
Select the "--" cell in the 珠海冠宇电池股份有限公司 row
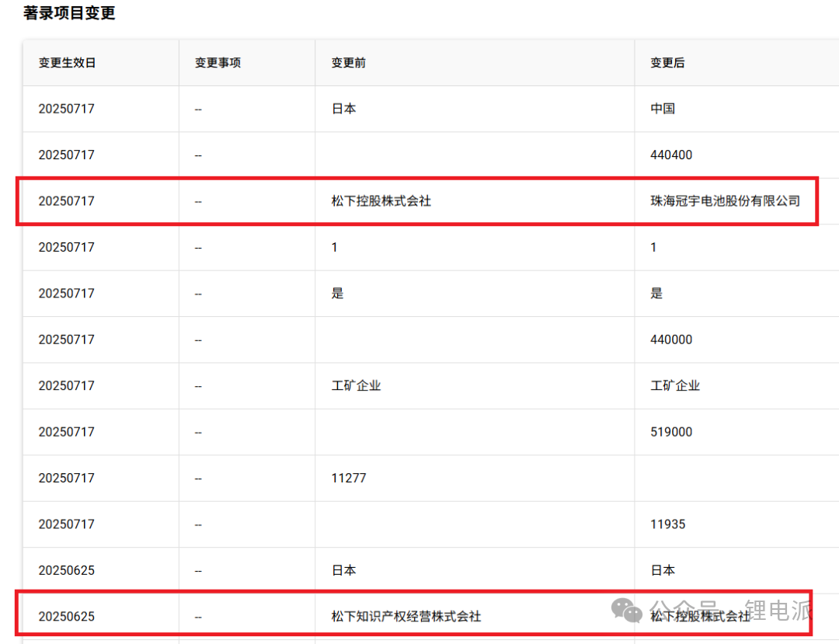pyautogui.click(x=198, y=202)
